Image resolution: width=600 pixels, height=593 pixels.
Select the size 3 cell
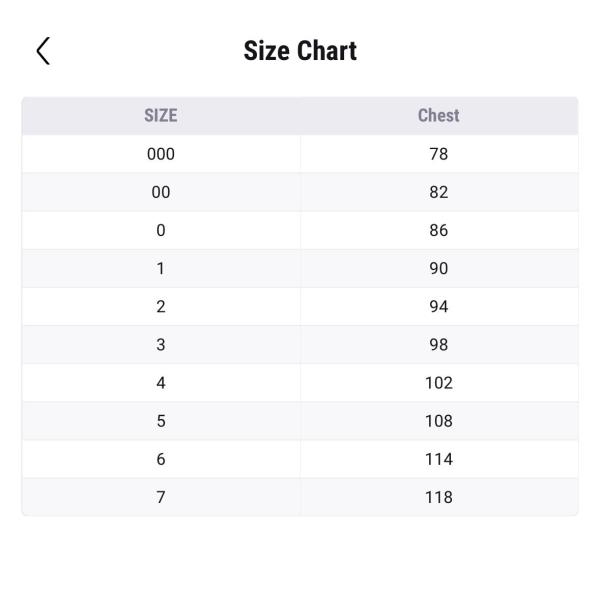pos(160,345)
